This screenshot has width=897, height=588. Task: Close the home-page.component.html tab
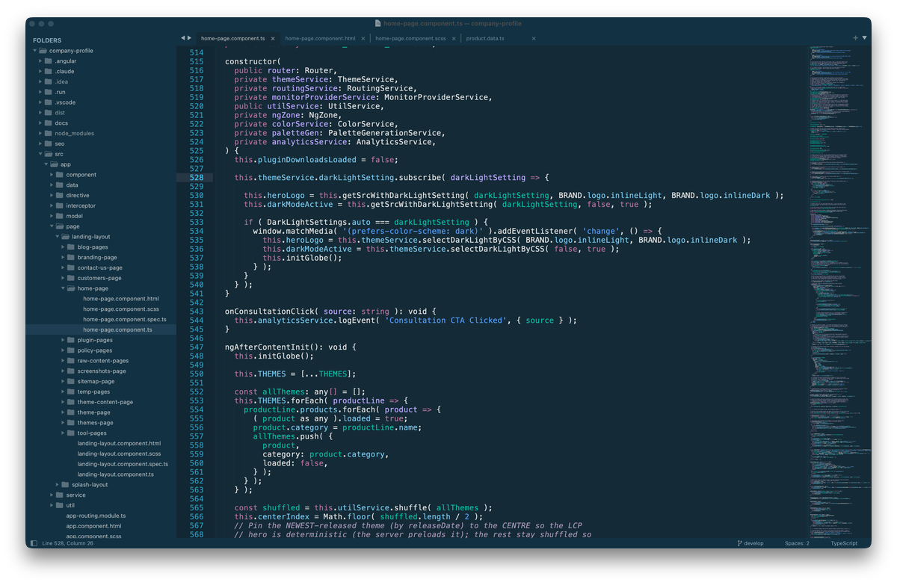363,38
